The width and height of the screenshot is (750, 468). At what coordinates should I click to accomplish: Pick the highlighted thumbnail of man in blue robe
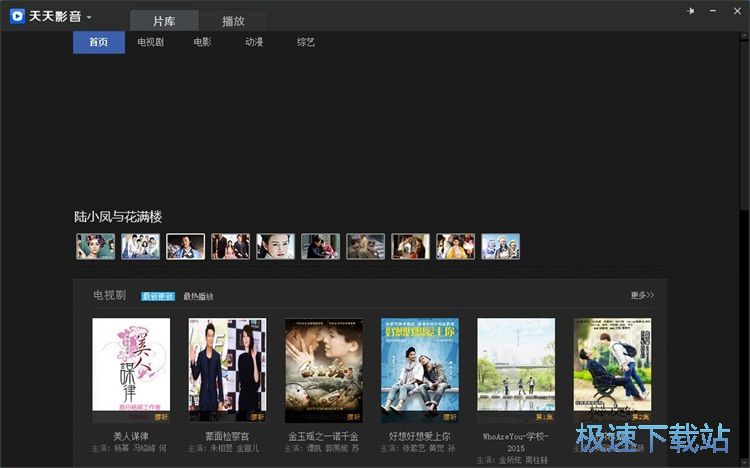tap(186, 246)
